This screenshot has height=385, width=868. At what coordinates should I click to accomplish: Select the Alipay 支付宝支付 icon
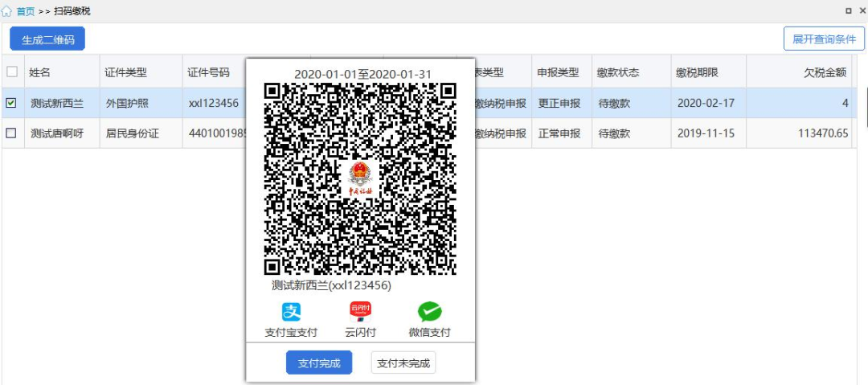[291, 312]
